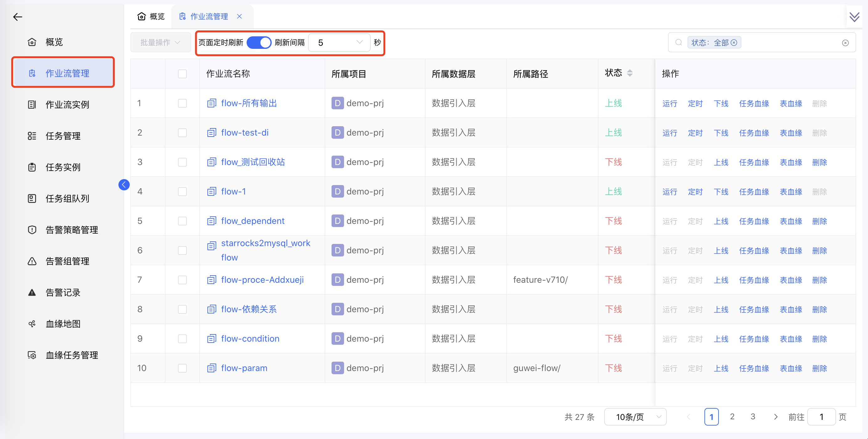The height and width of the screenshot is (439, 868).
Task: Click the 血缘地图 lineage map icon
Action: 32,323
